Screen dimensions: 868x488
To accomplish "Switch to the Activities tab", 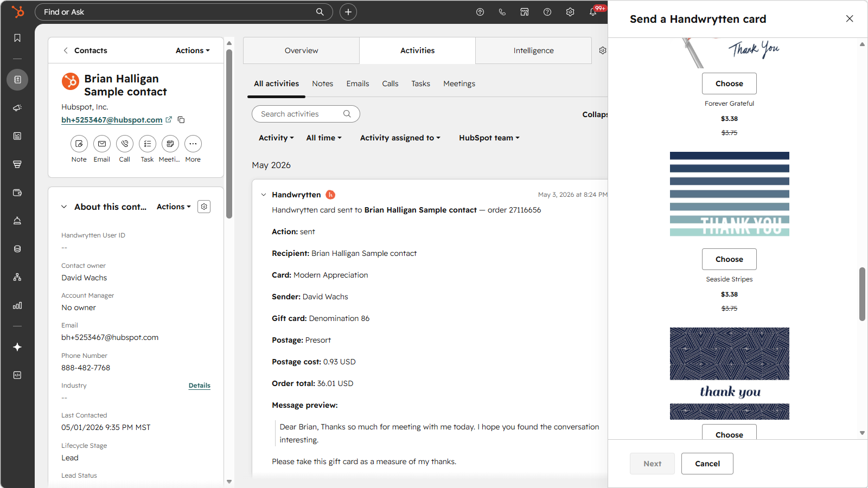I will tap(418, 50).
